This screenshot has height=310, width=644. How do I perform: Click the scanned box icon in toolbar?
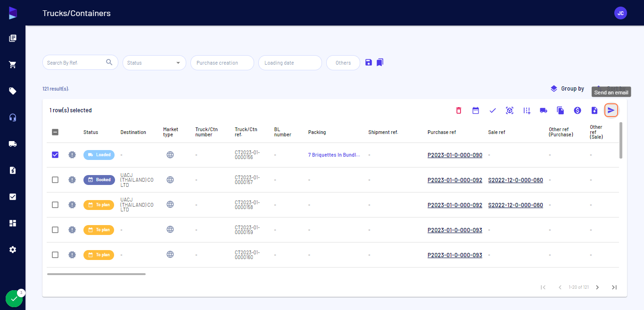pos(510,110)
